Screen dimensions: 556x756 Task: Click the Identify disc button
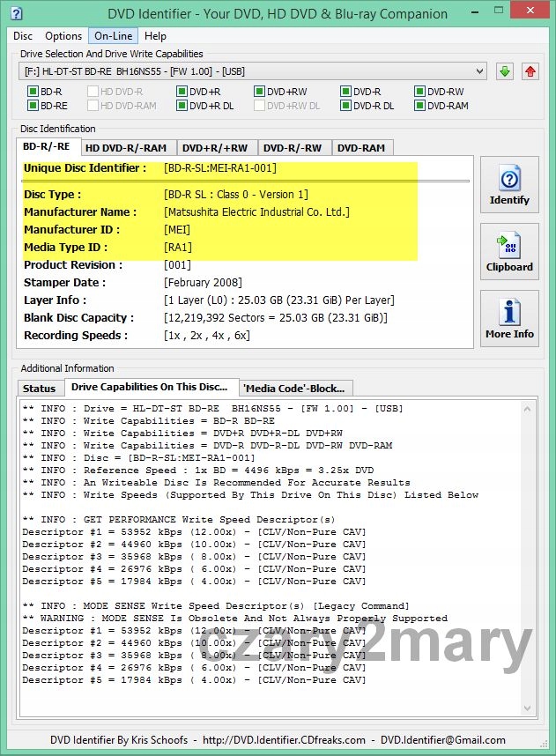click(x=509, y=185)
